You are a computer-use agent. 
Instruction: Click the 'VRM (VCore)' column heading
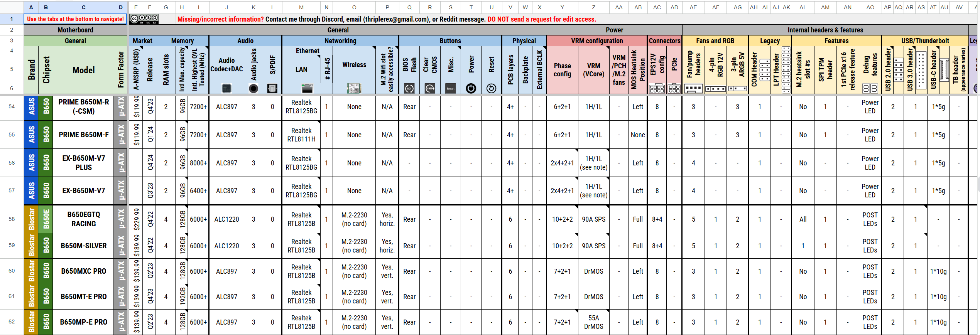tap(593, 70)
